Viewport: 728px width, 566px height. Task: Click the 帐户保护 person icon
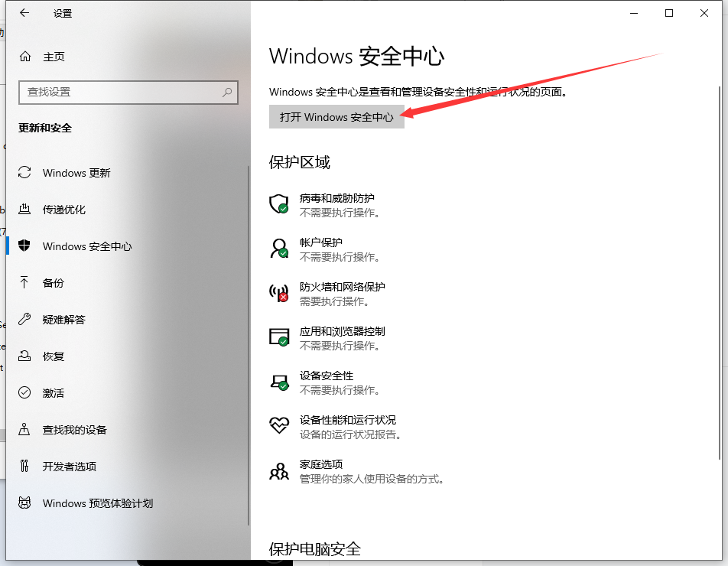(x=279, y=248)
